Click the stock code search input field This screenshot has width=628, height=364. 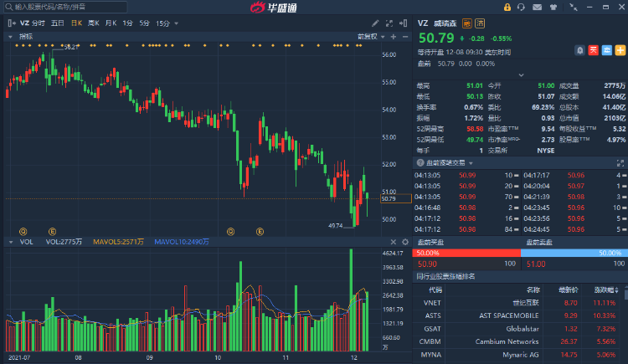(x=64, y=7)
